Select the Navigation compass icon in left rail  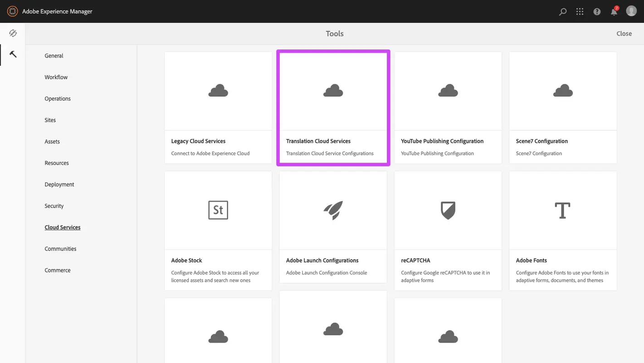13,33
